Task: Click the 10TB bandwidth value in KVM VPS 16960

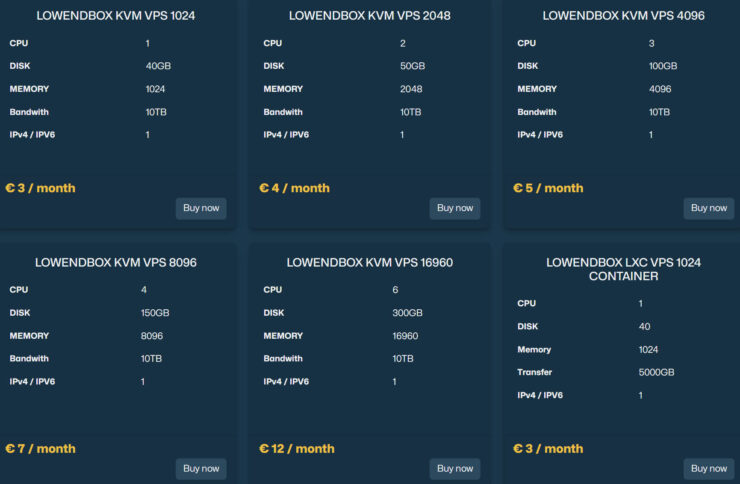Action: tap(403, 359)
